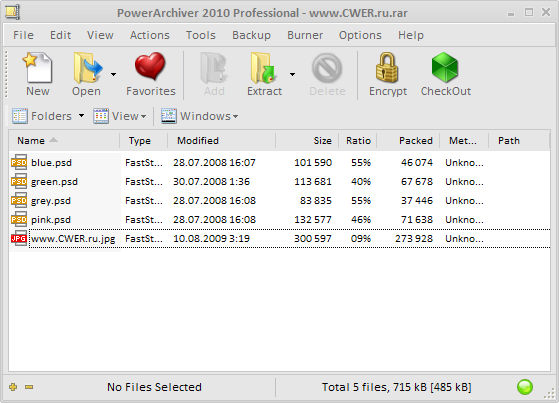Select the green.psd file name
The image size is (559, 403).
click(54, 182)
